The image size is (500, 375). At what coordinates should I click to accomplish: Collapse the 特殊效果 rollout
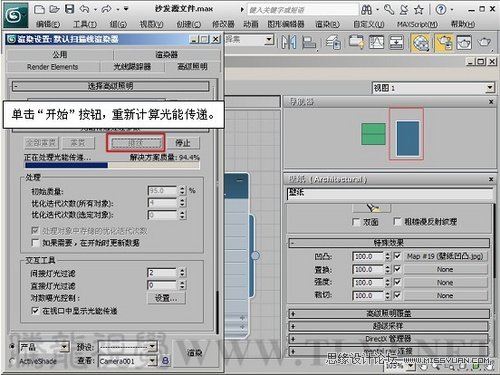coord(389,243)
